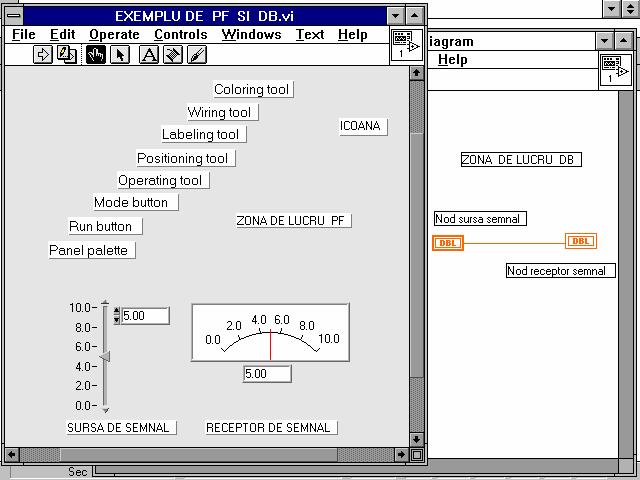Open the Help menu in front panel window
The image size is (640, 480).
coord(353,35)
